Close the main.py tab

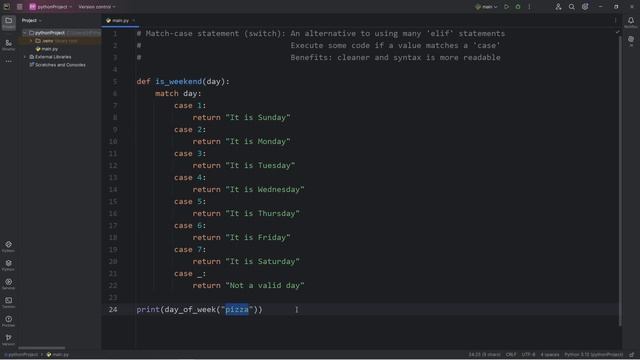[x=134, y=20]
